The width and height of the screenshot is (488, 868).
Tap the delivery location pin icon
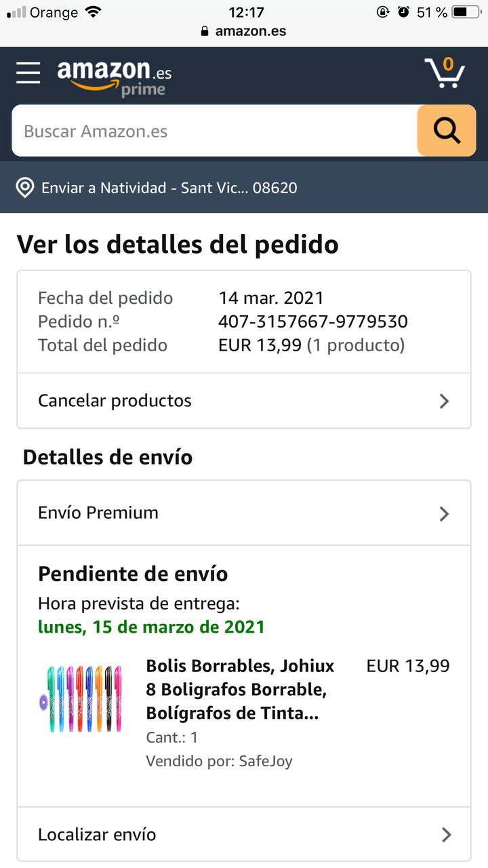pyautogui.click(x=25, y=188)
